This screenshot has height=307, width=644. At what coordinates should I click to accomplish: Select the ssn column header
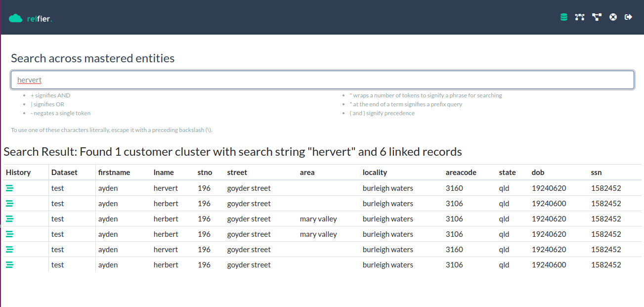(596, 172)
